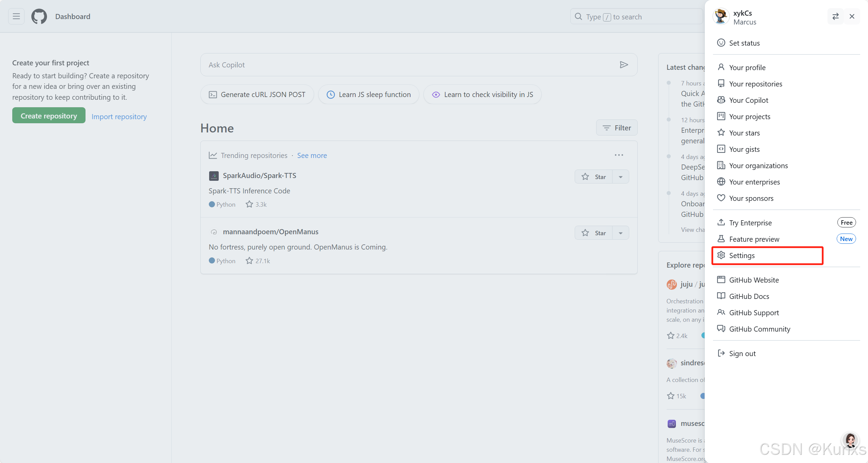Select Your repositories menu item
Image resolution: width=868 pixels, height=463 pixels.
click(x=755, y=84)
